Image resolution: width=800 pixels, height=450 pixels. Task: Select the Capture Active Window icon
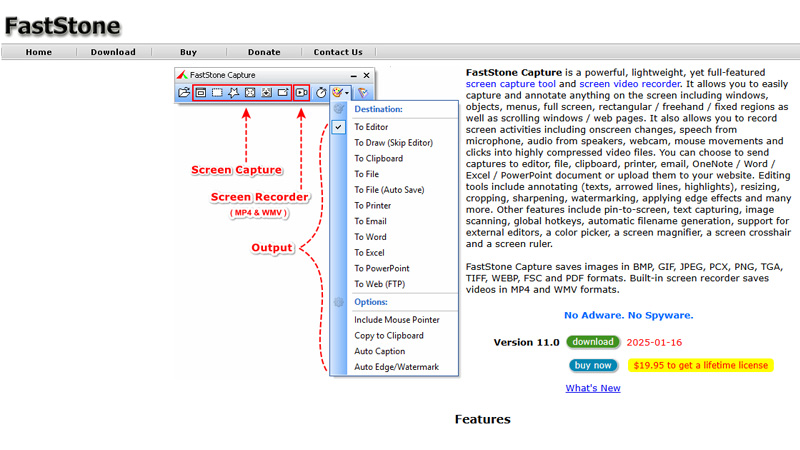201,92
